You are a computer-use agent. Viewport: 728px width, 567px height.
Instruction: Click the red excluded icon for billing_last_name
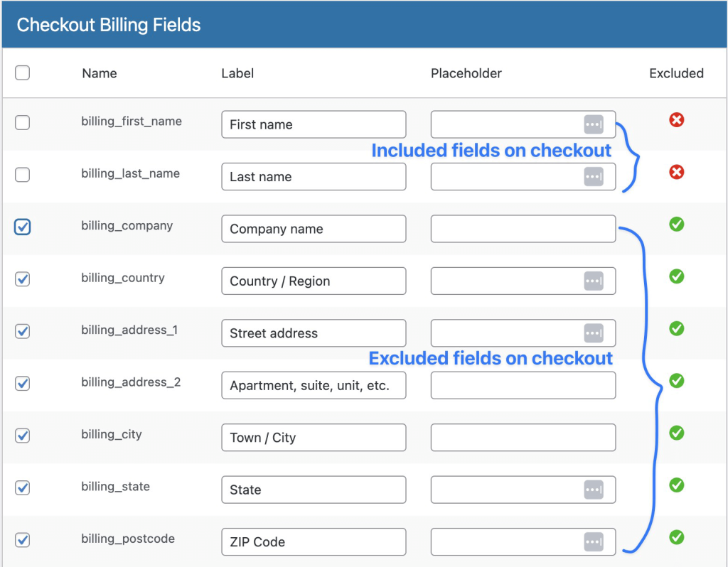click(x=677, y=172)
